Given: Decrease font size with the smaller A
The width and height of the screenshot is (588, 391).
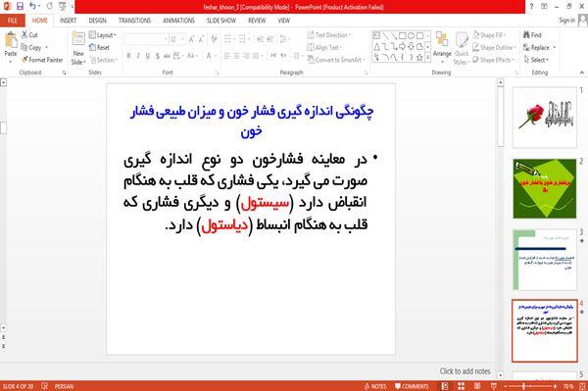Looking at the screenshot, I should (x=201, y=39).
